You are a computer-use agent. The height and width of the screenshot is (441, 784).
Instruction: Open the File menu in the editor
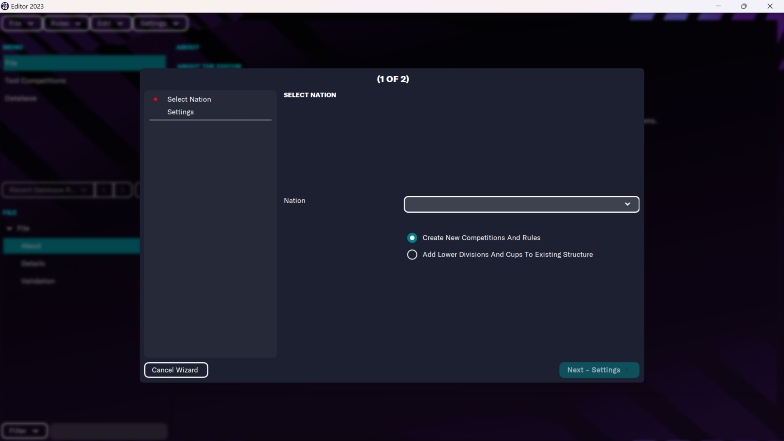coord(22,24)
